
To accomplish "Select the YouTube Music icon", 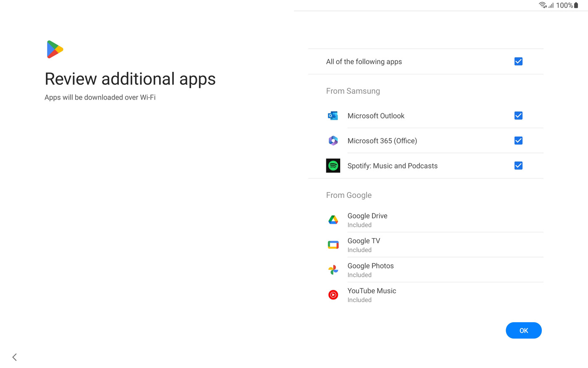I will pyautogui.click(x=333, y=294).
